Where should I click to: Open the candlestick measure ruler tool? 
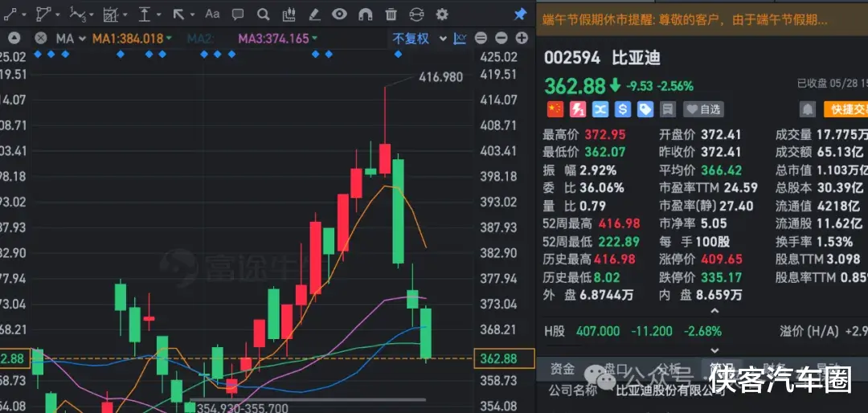(x=289, y=14)
